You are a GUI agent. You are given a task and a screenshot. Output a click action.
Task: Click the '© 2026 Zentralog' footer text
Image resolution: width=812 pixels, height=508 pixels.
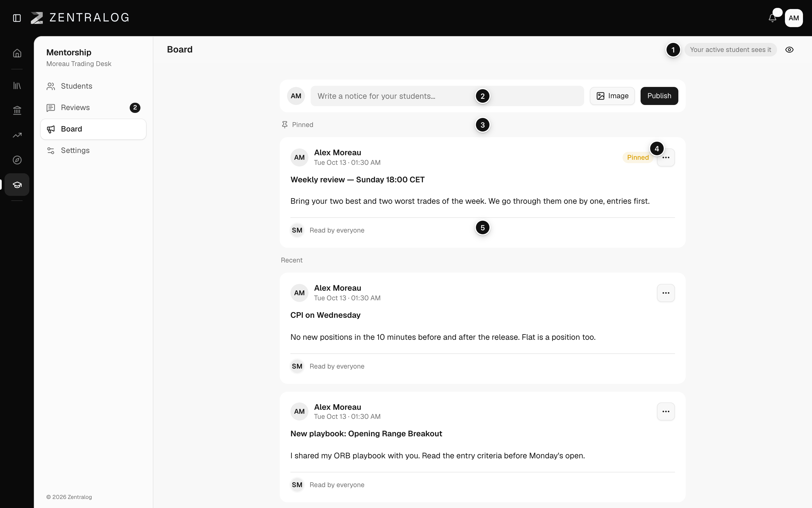[69, 497]
